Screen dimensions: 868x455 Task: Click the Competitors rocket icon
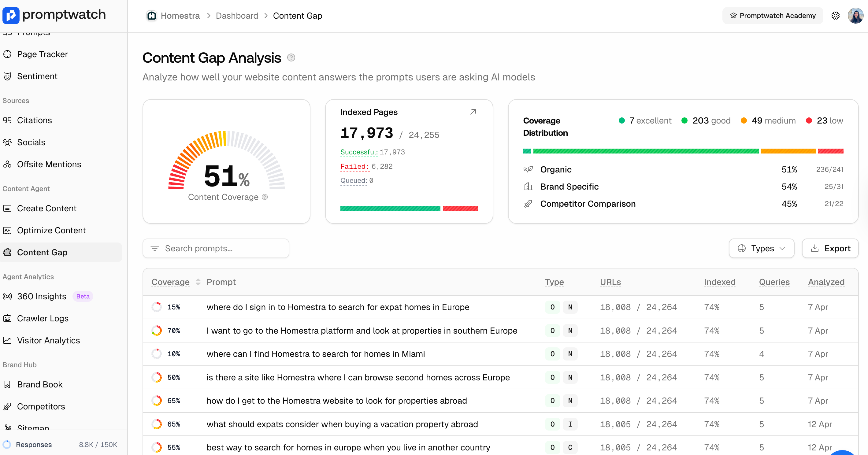pyautogui.click(x=7, y=406)
